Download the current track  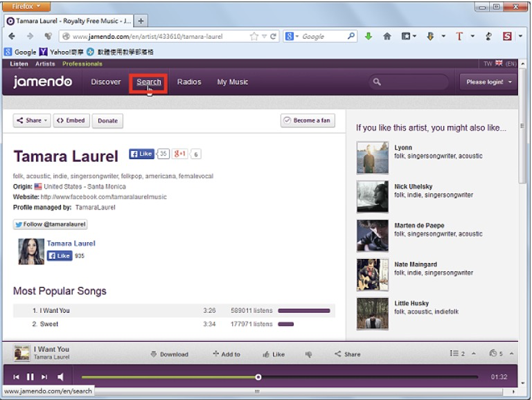(x=169, y=354)
